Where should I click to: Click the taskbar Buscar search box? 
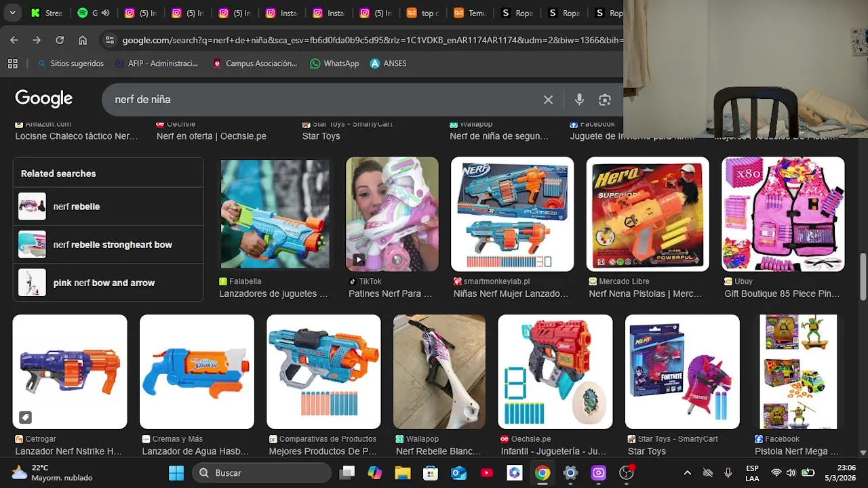point(262,472)
